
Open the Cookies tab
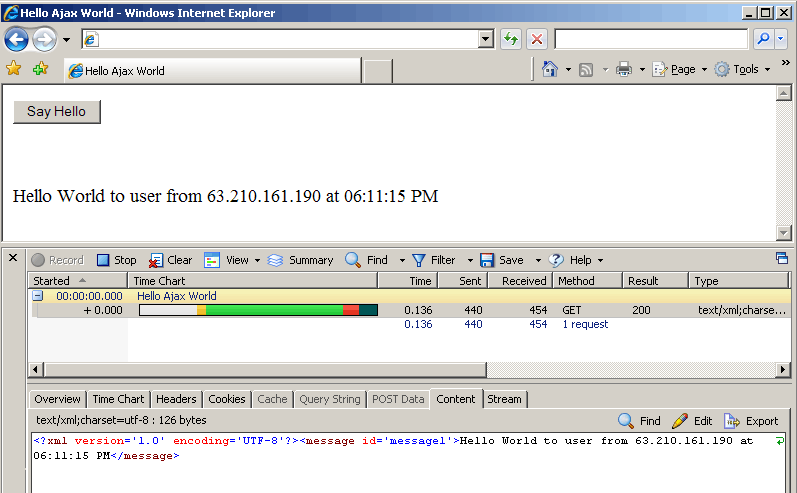pyautogui.click(x=227, y=399)
